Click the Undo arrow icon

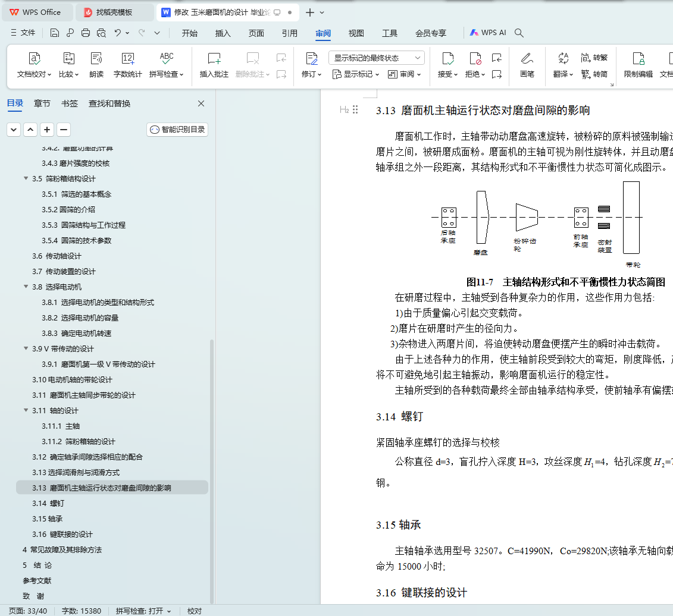pyautogui.click(x=118, y=33)
